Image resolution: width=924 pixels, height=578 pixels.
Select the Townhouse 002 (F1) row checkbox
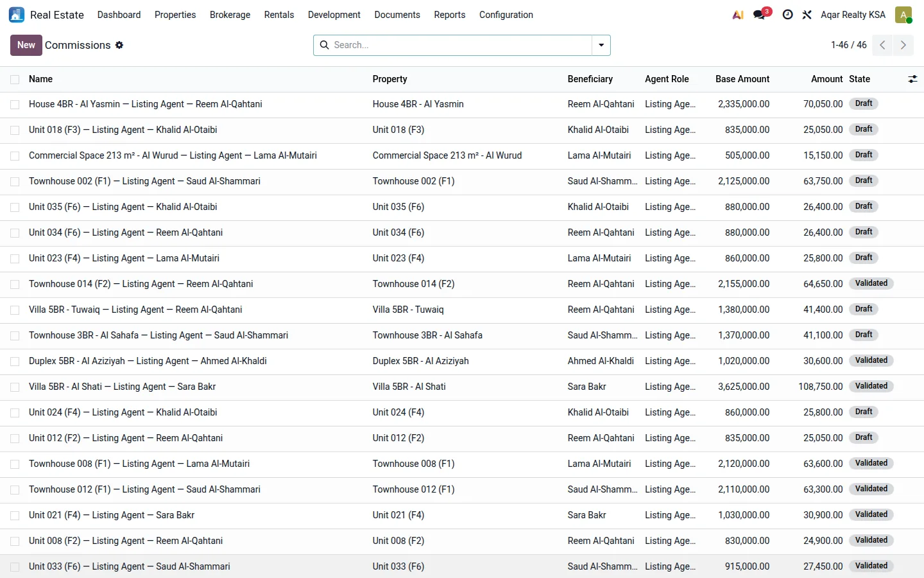pyautogui.click(x=15, y=182)
